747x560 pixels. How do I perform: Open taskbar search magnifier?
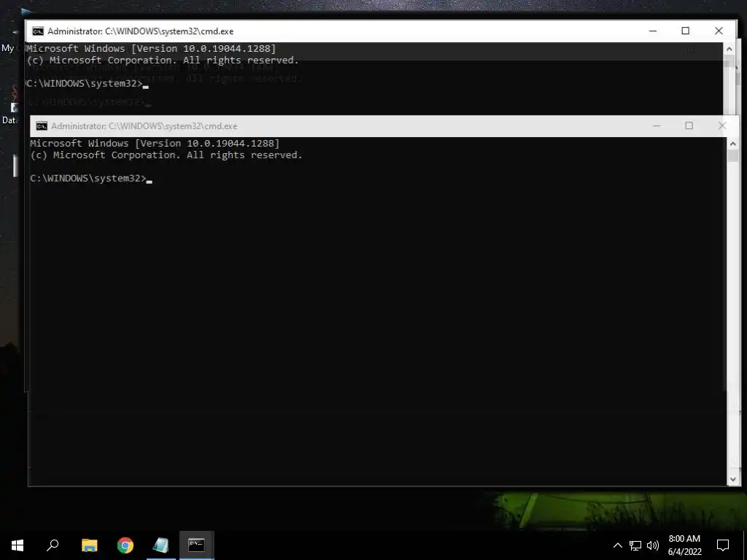53,545
